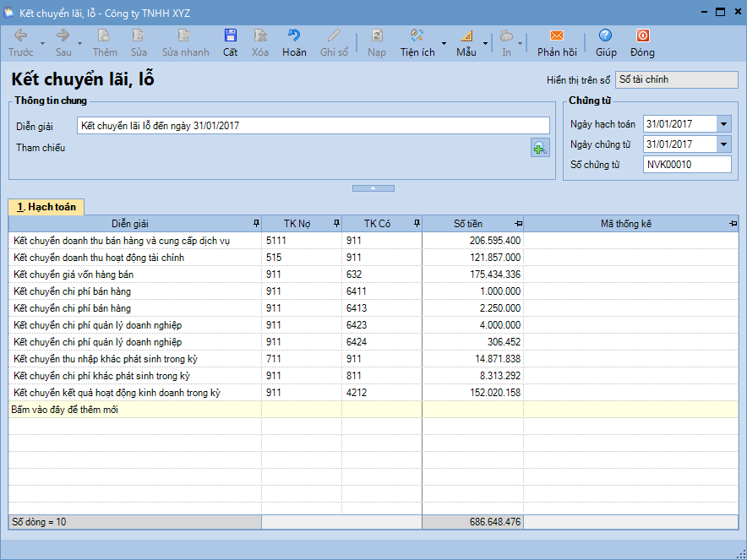Expand the Tiện ích dropdown arrow
This screenshot has height=560, width=747.
click(x=444, y=42)
